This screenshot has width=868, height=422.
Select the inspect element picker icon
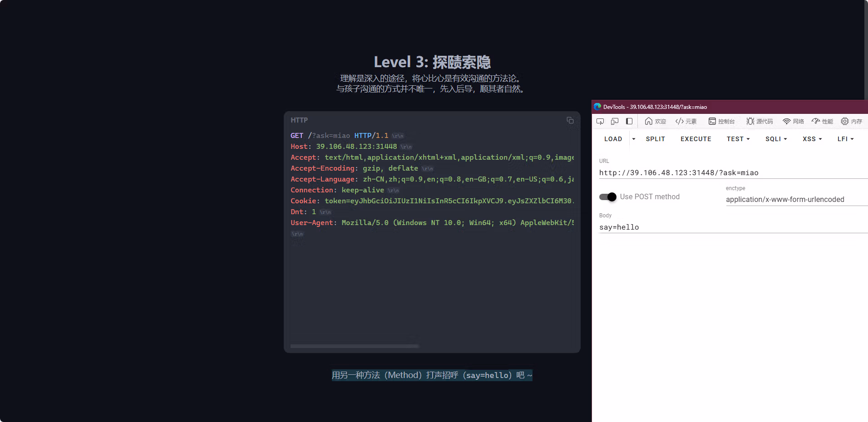point(600,121)
